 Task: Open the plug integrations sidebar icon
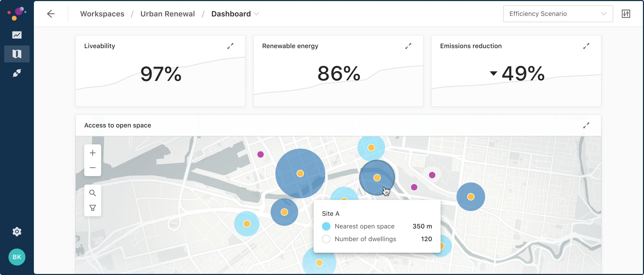pyautogui.click(x=17, y=73)
